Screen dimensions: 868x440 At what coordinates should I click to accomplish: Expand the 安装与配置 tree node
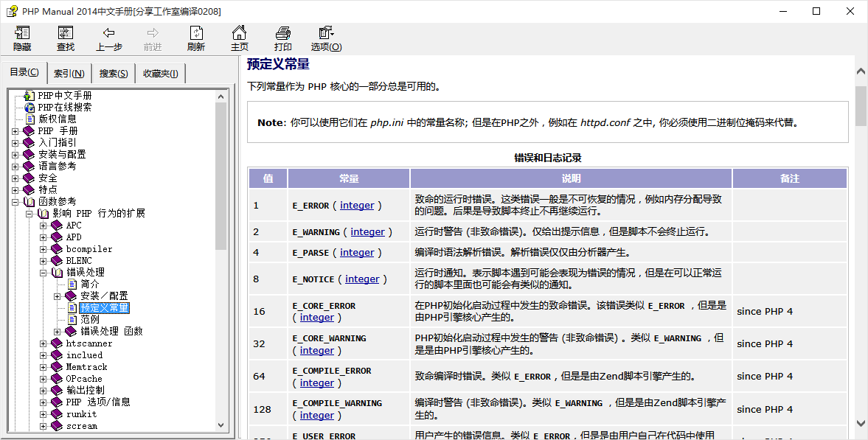pos(15,155)
